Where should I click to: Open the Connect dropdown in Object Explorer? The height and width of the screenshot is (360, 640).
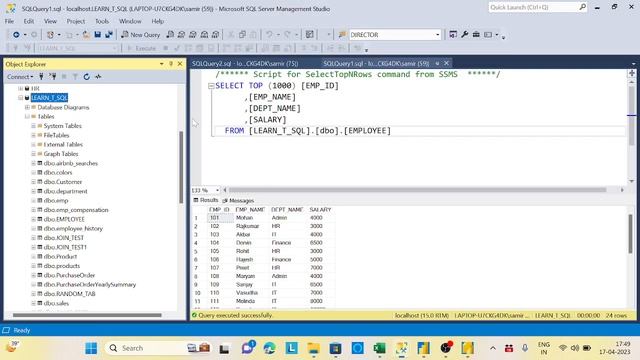(x=20, y=76)
